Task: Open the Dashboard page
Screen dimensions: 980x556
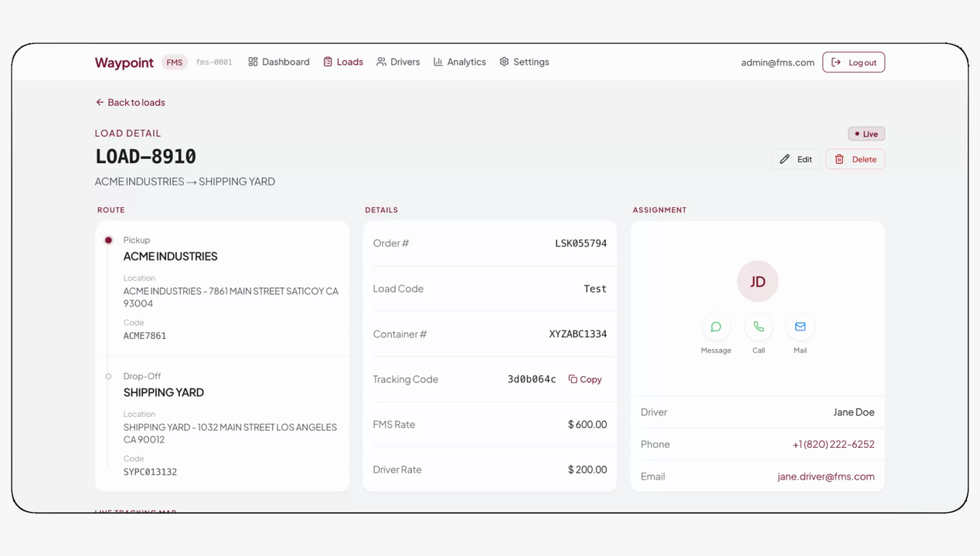Action: tap(279, 62)
